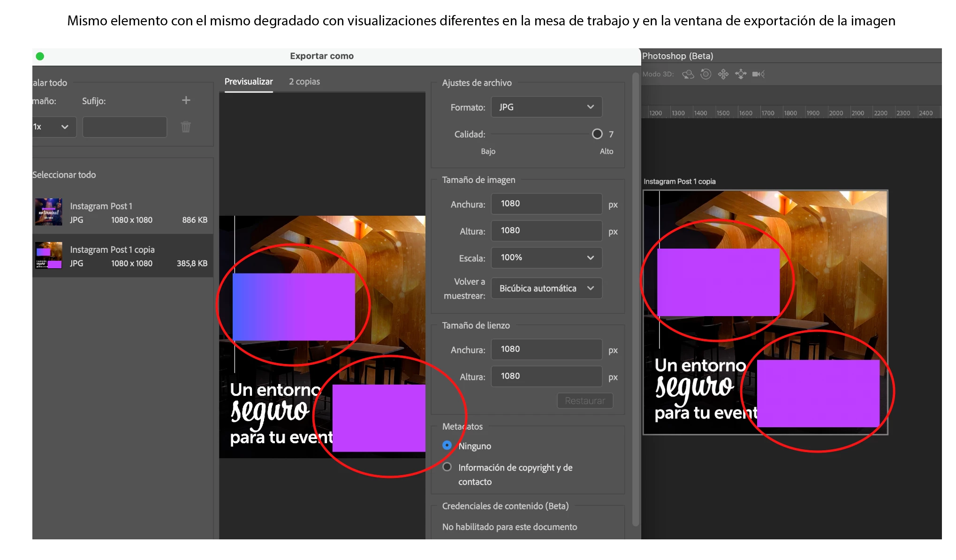
Task: Switch to the 2 copias tab
Action: tap(304, 82)
